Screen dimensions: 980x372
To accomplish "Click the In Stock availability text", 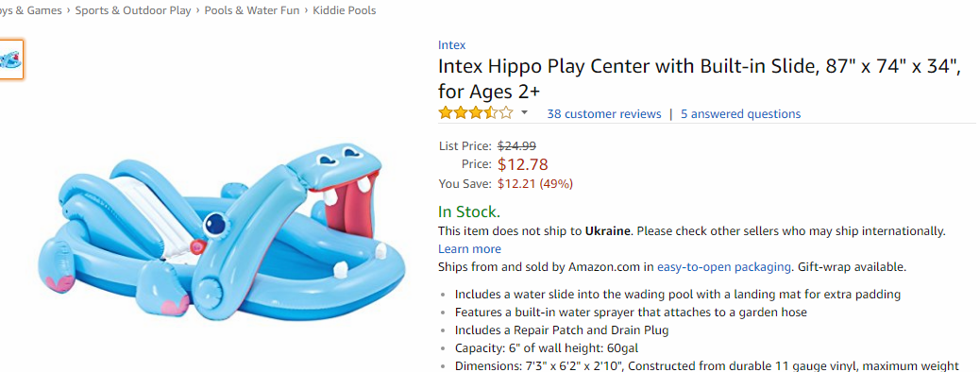I will (x=469, y=211).
